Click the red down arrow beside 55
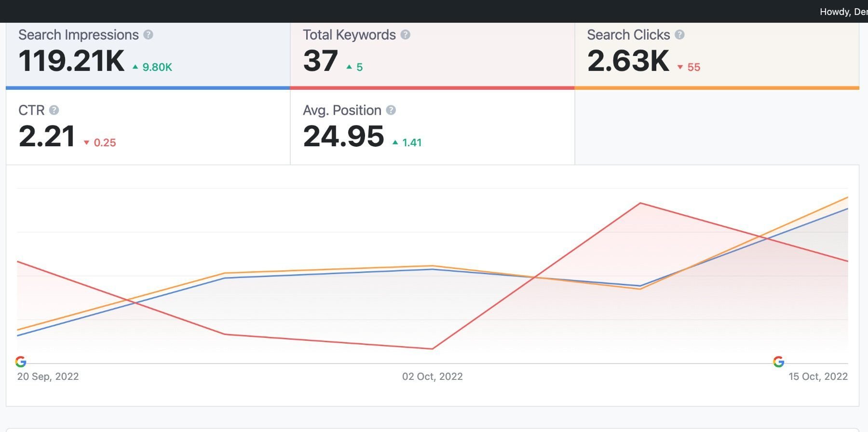The height and width of the screenshot is (432, 868). (x=680, y=68)
